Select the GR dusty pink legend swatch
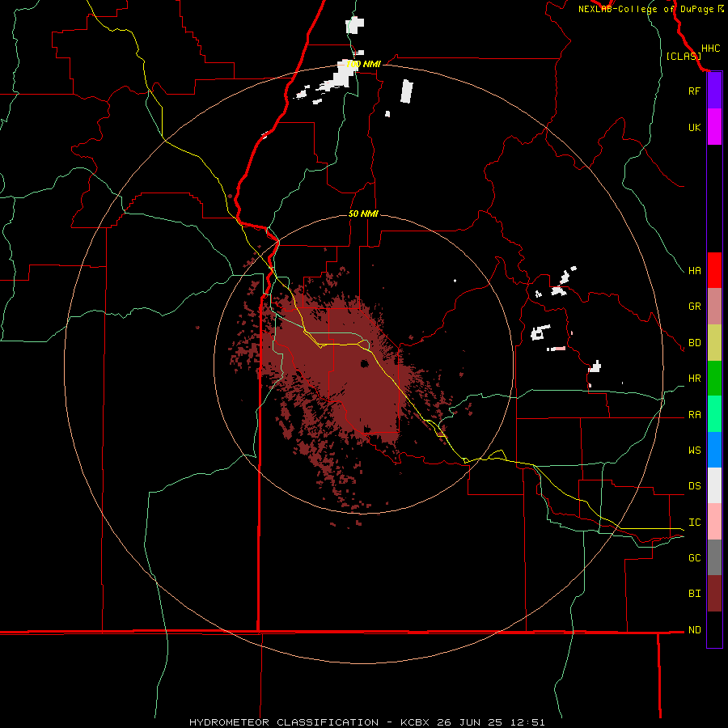 (714, 306)
